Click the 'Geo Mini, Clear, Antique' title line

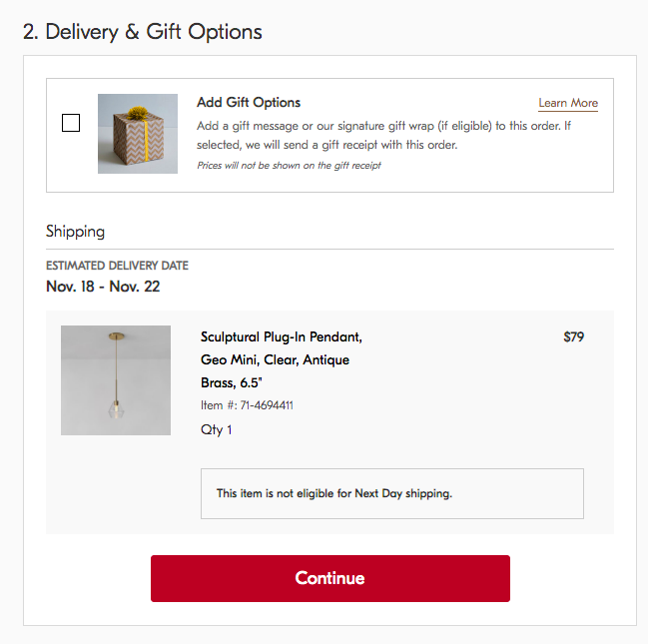[275, 360]
